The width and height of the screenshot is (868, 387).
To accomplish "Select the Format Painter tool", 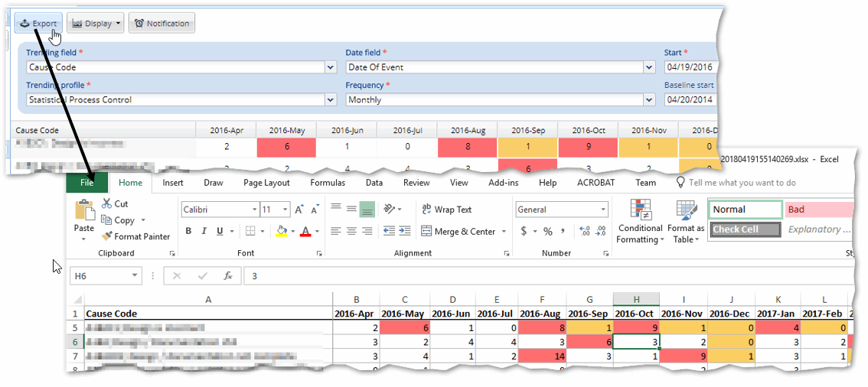I will [x=135, y=236].
